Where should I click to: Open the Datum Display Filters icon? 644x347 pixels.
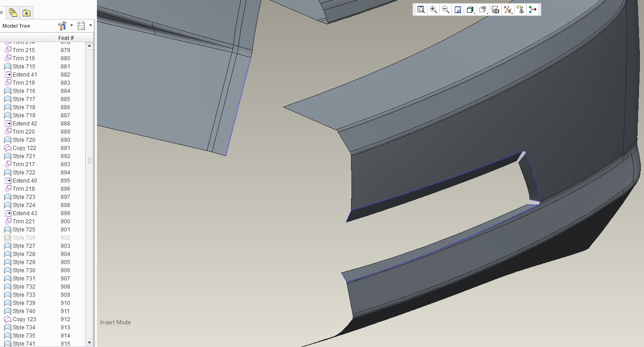coord(508,10)
